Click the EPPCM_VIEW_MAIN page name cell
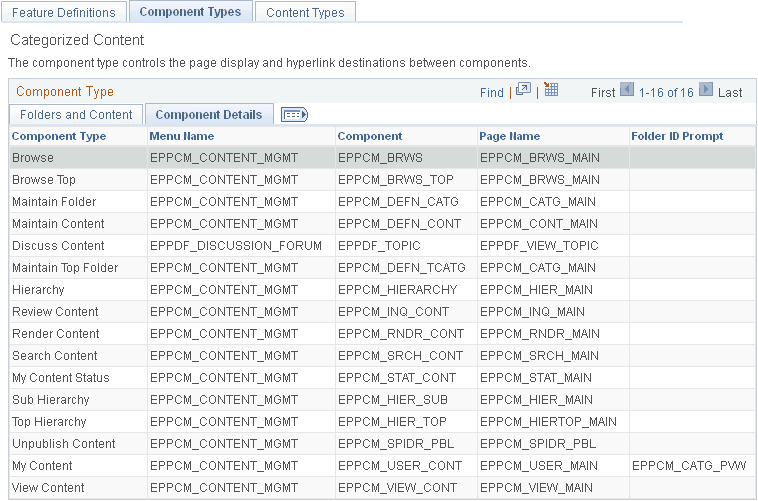Screen dimensions: 758x501 [x=553, y=488]
